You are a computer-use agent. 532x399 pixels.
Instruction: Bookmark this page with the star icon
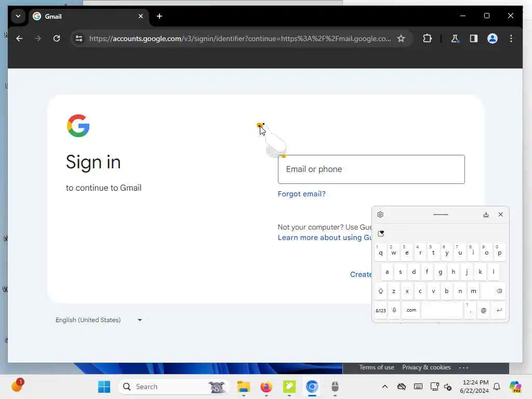pos(401,38)
